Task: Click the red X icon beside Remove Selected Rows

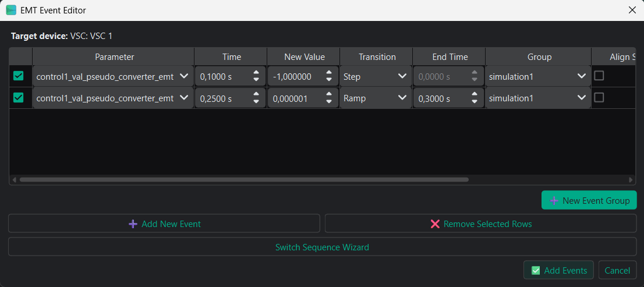Action: (435, 224)
